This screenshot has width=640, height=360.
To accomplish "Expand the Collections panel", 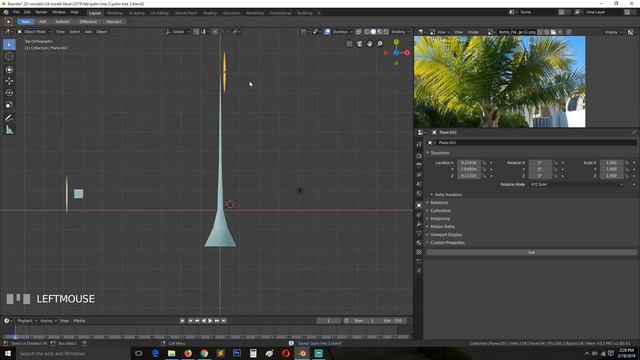I will tap(440, 211).
